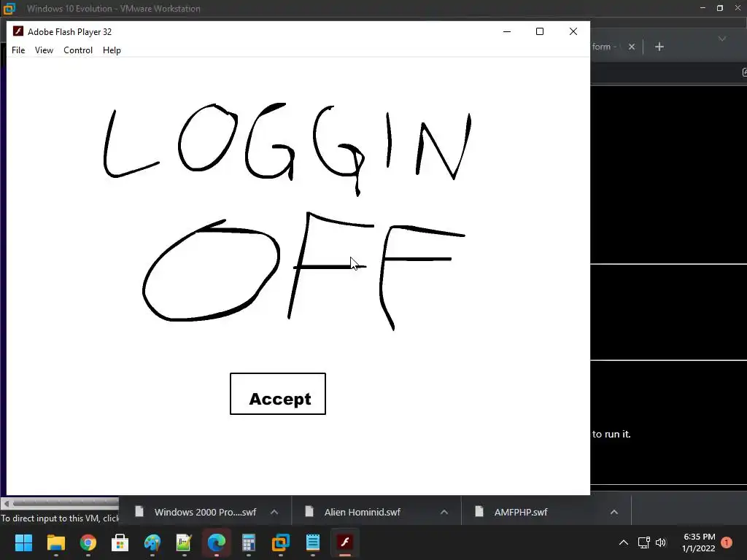
Task: Click the Windows Start button
Action: click(x=24, y=542)
